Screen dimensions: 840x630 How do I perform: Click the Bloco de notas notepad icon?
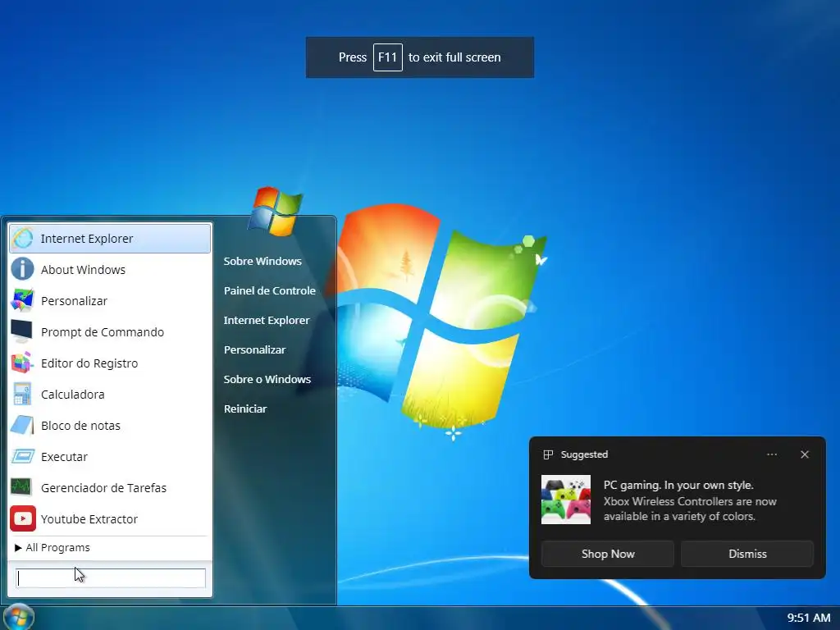pos(22,426)
